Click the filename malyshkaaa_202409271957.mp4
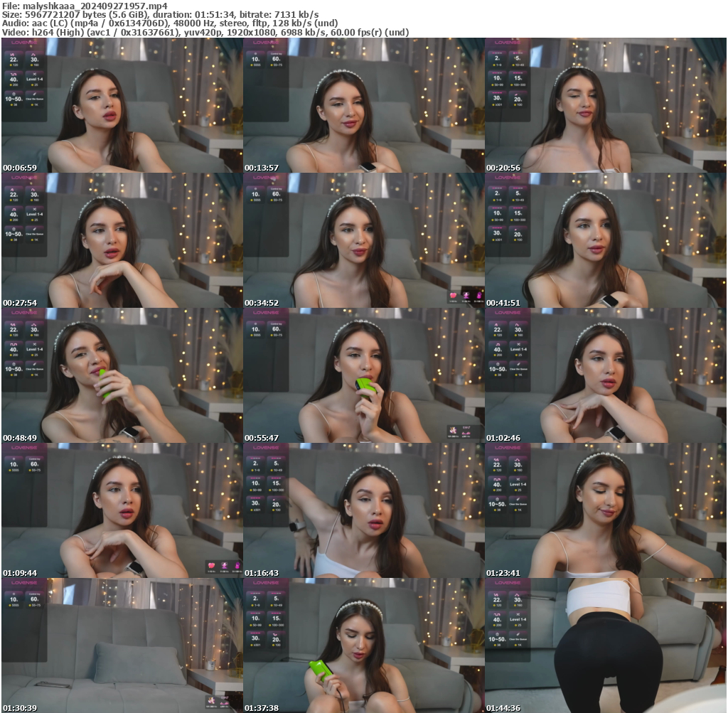 [85, 5]
